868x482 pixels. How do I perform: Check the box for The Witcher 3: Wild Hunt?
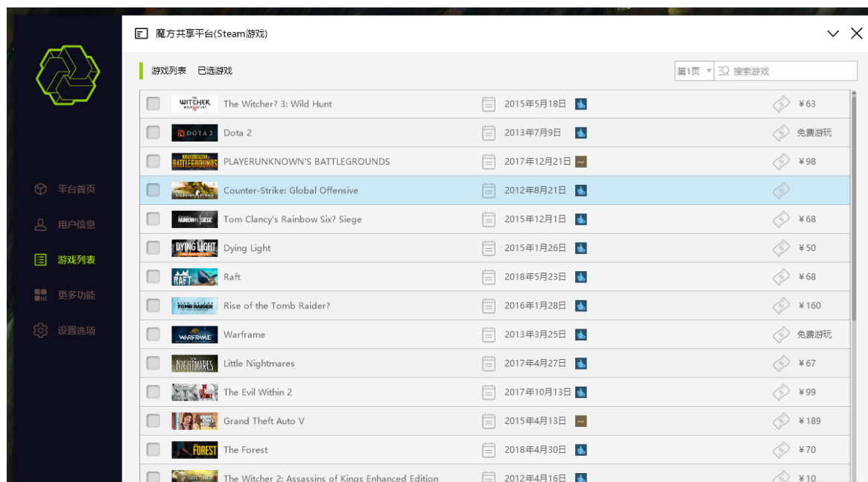[153, 104]
